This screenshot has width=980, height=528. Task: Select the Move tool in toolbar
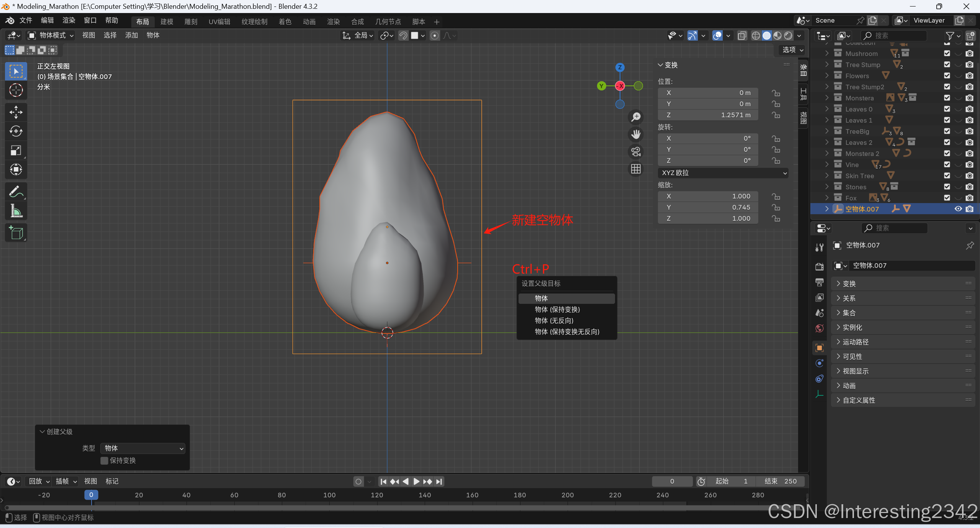[x=16, y=112]
